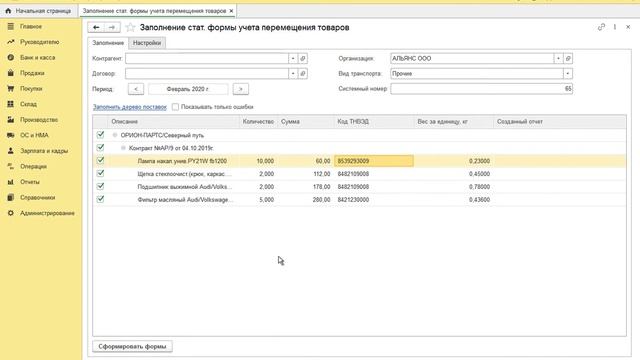Open the Отчеты chart icon
This screenshot has width=640, height=360.
point(11,182)
